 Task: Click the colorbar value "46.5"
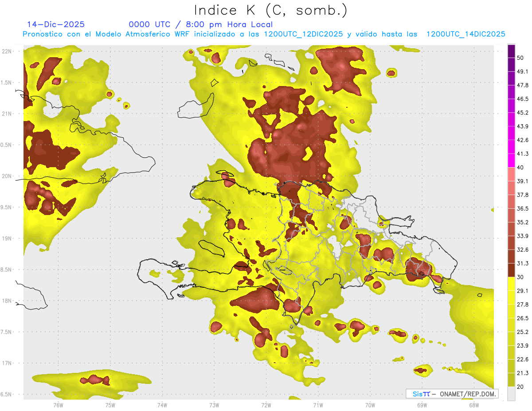(523, 99)
